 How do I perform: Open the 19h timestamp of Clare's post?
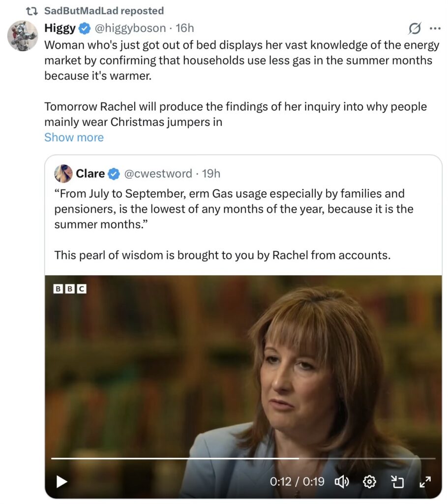pos(211,173)
